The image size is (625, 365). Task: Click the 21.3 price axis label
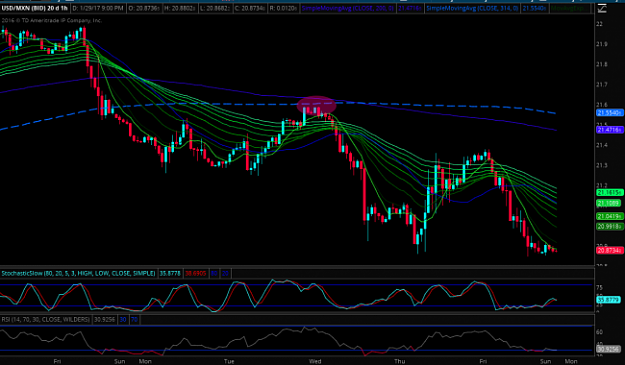(602, 165)
